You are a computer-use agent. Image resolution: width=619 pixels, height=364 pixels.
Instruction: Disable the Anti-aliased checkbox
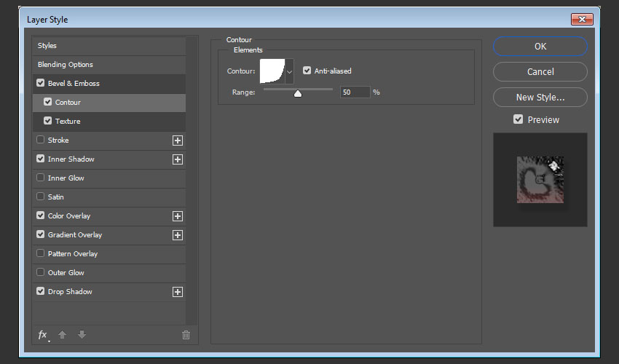point(307,71)
